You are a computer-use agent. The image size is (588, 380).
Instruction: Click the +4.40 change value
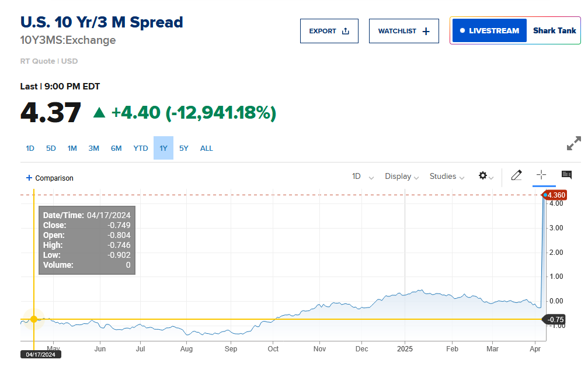pos(135,112)
